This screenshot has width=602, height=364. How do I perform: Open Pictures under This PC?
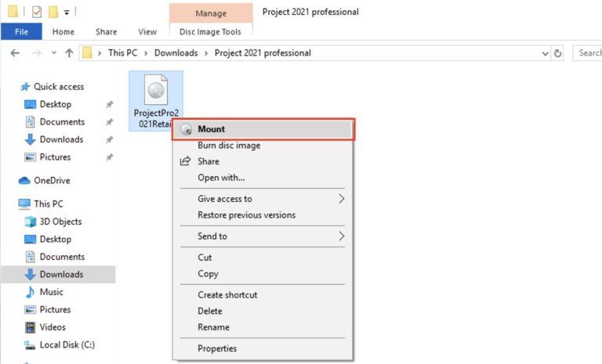pyautogui.click(x=56, y=309)
